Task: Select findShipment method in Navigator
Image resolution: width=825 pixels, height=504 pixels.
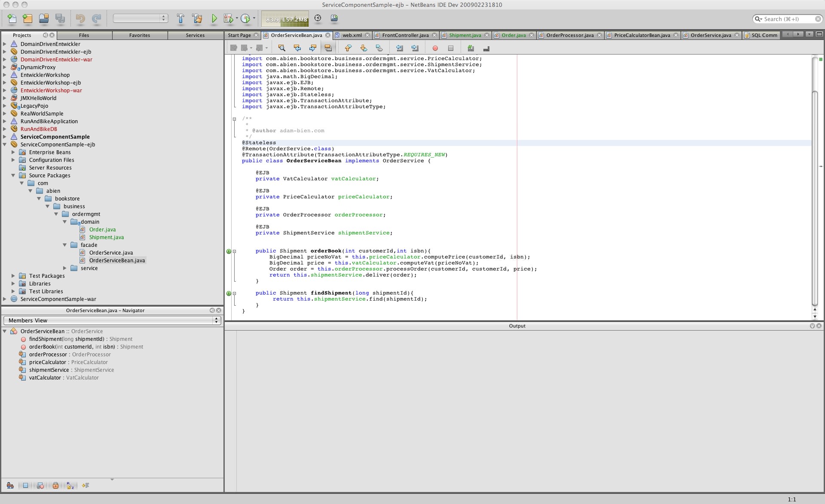Action: [x=81, y=339]
